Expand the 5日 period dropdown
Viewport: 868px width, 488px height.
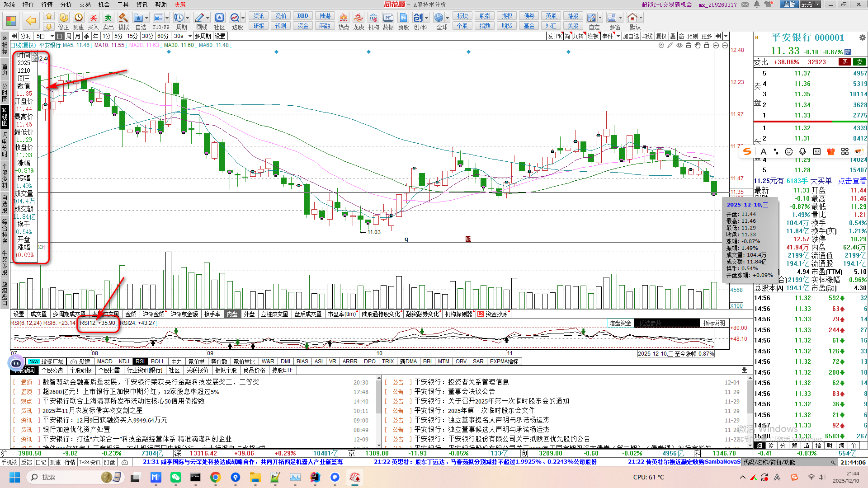coord(52,36)
